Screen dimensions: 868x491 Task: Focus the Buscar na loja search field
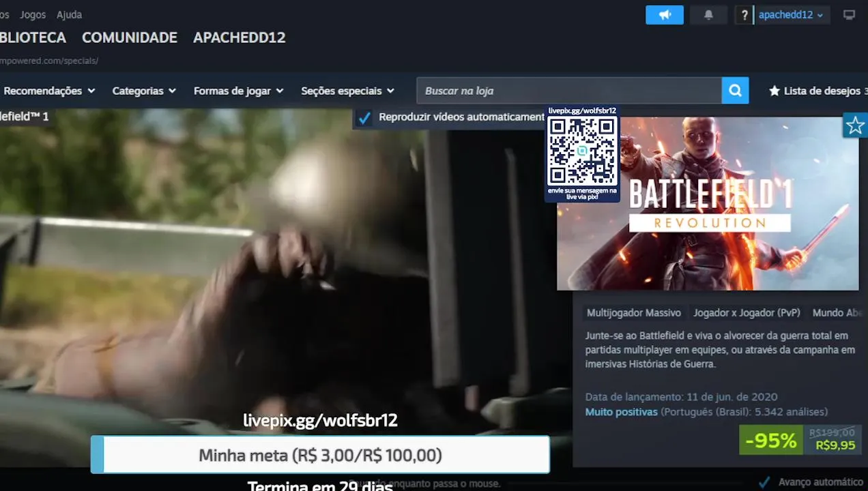pyautogui.click(x=569, y=90)
